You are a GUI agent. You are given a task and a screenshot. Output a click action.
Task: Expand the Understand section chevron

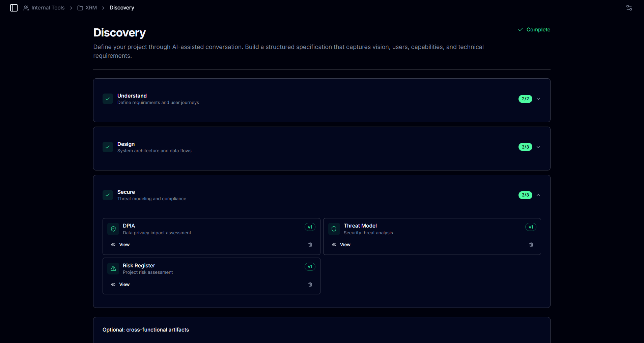click(538, 99)
